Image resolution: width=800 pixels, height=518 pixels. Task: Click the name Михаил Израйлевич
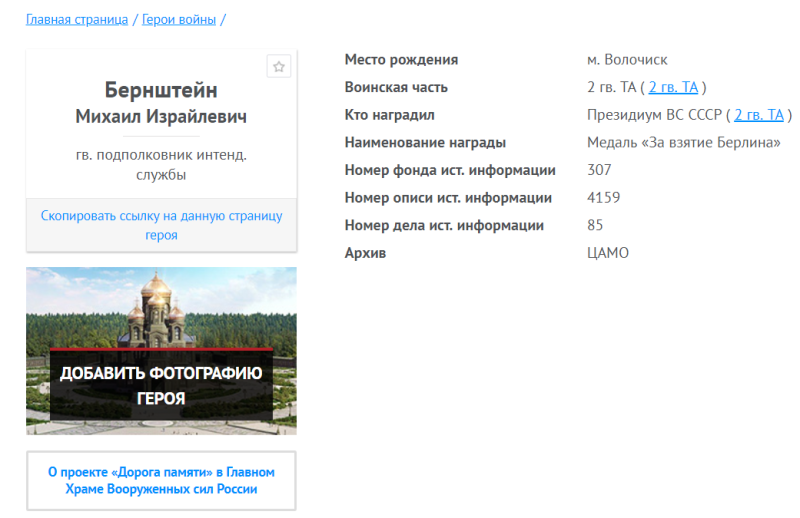click(x=161, y=117)
